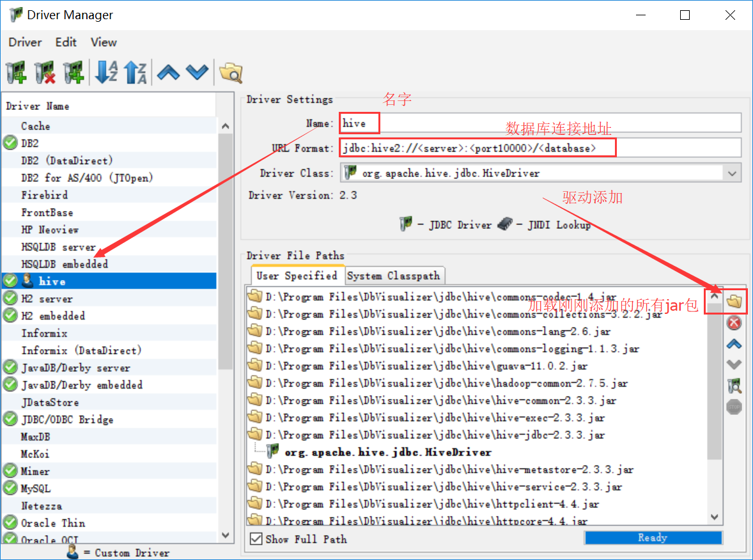Click in the URL Format field
The image size is (753, 560).
click(540, 148)
